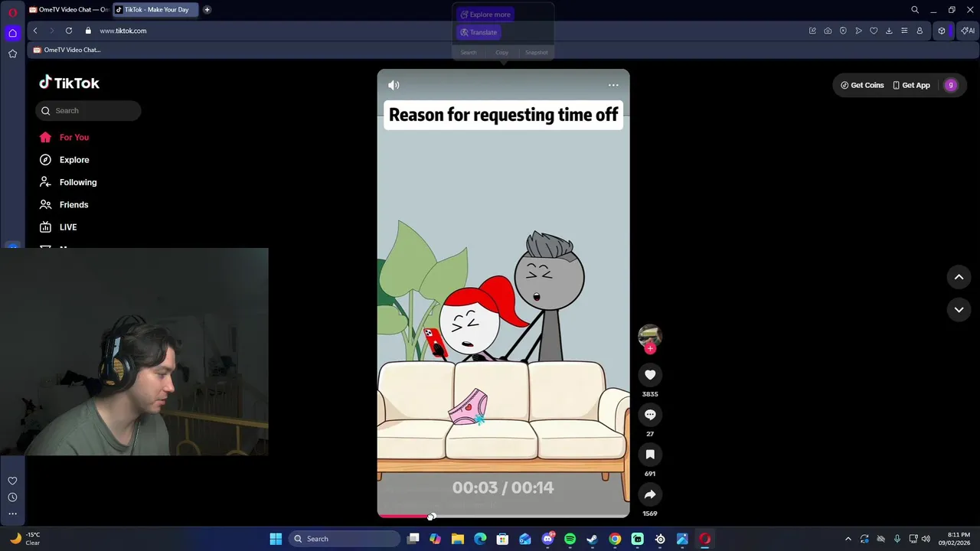Open the OmeTV Video Chat bookmark
Viewport: 980px width, 551px height.
coord(67,50)
